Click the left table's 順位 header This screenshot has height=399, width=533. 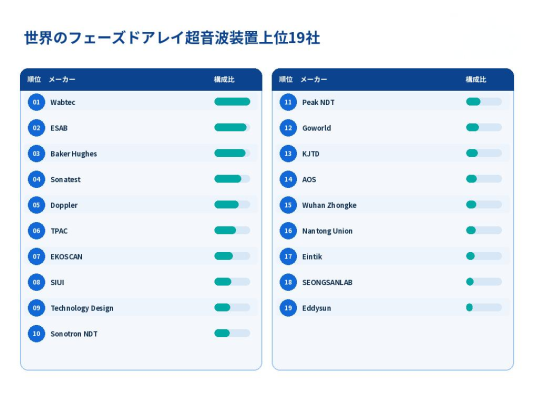click(x=34, y=80)
